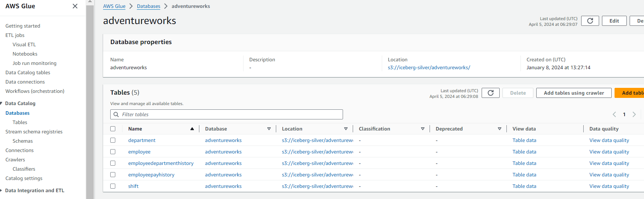Click the search icon in Filter tables
Viewport: 644px width, 199px height.
(x=116, y=114)
